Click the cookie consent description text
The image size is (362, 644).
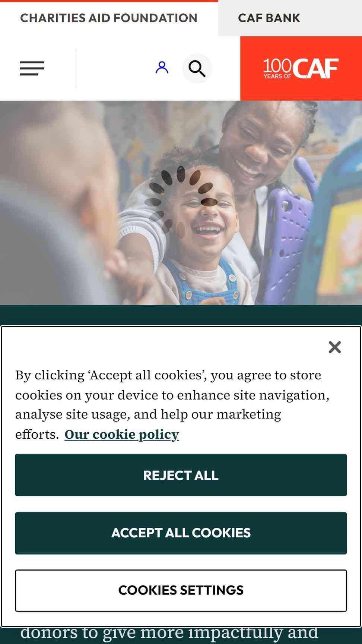[x=172, y=404]
